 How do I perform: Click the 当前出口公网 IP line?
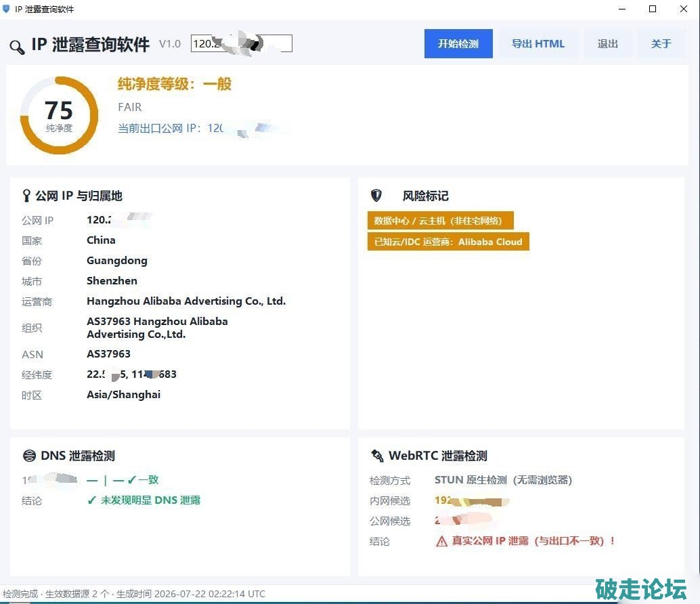(x=203, y=129)
